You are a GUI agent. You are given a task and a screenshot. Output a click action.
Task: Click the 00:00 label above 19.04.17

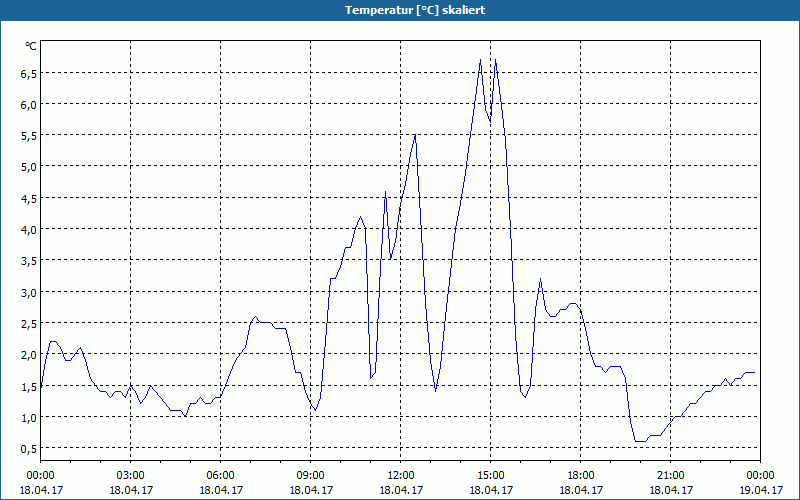pyautogui.click(x=761, y=476)
